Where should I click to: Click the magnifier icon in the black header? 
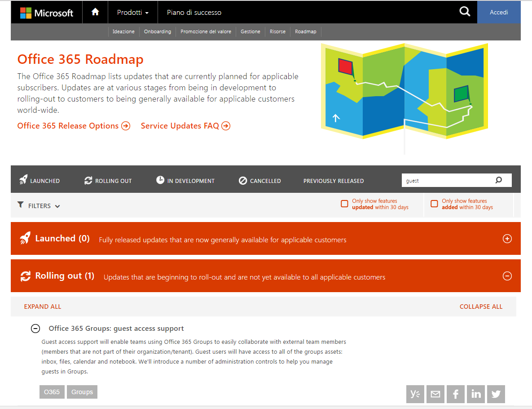click(465, 12)
